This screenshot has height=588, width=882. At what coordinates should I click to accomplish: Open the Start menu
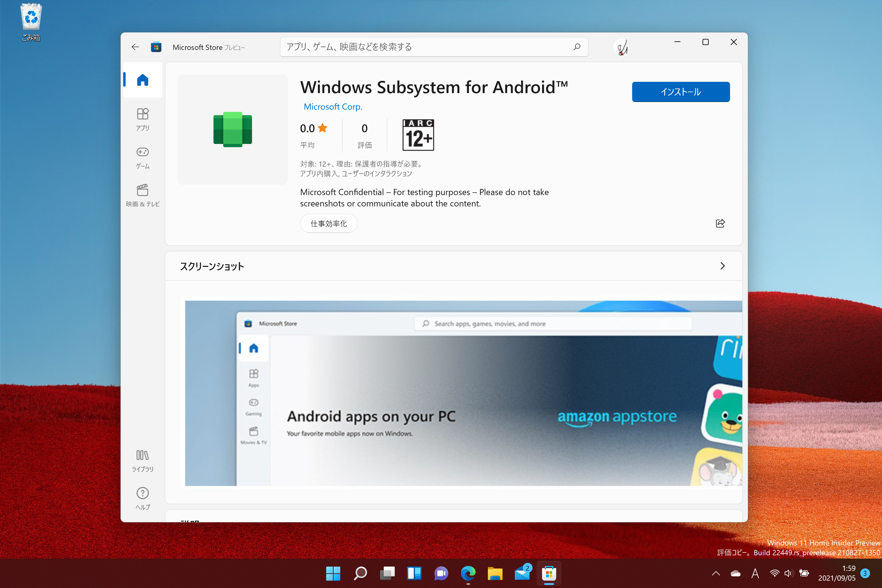click(x=333, y=573)
